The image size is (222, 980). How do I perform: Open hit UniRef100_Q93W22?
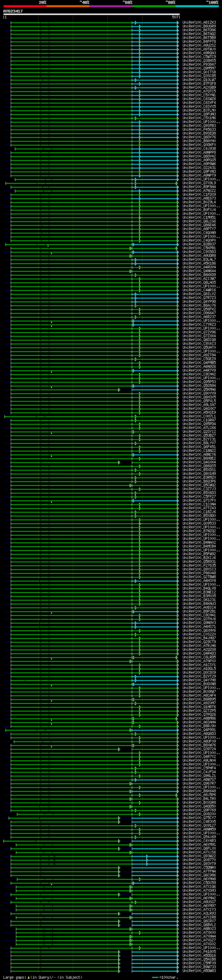(199, 856)
